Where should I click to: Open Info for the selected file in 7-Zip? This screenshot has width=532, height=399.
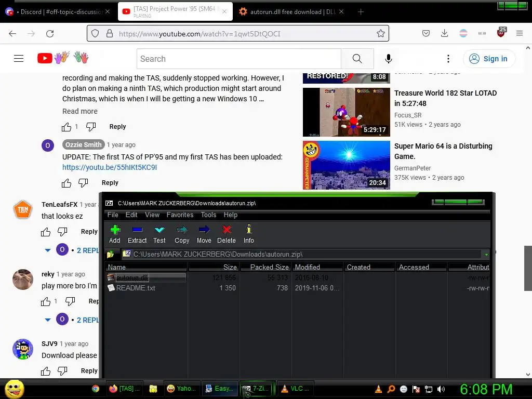coord(249,234)
